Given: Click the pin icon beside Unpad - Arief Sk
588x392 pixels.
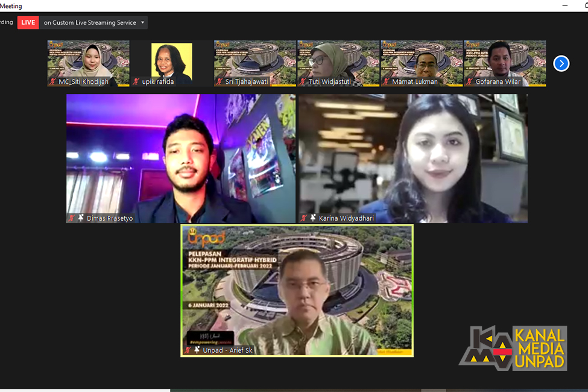Looking at the screenshot, I should [x=197, y=350].
